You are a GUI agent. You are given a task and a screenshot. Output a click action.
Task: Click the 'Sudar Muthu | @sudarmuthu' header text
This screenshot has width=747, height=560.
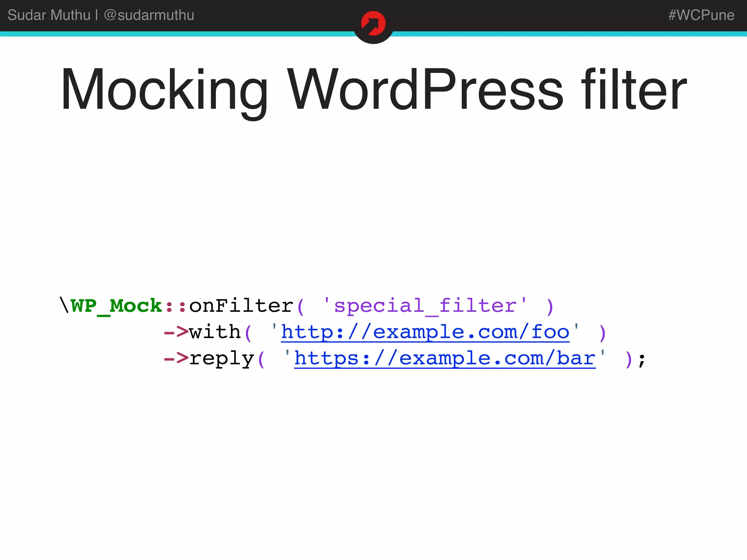pos(101,15)
